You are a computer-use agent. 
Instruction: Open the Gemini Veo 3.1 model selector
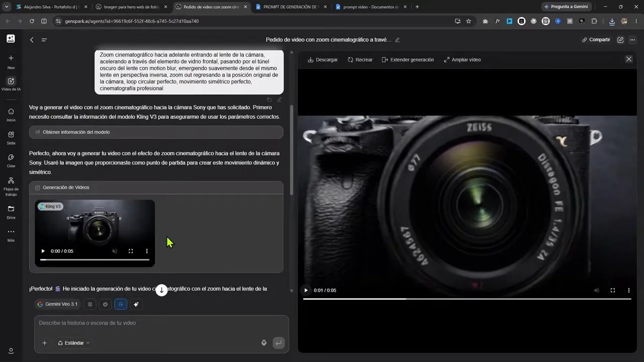(x=57, y=304)
